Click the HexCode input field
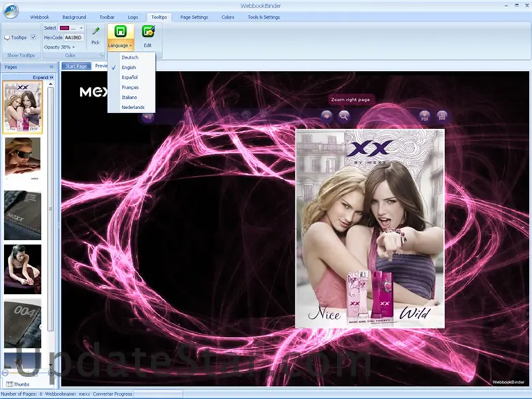The width and height of the screenshot is (532, 399). 73,38
